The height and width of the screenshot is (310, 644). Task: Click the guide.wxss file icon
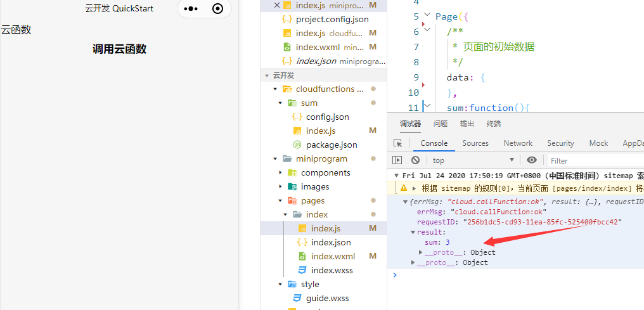297,298
